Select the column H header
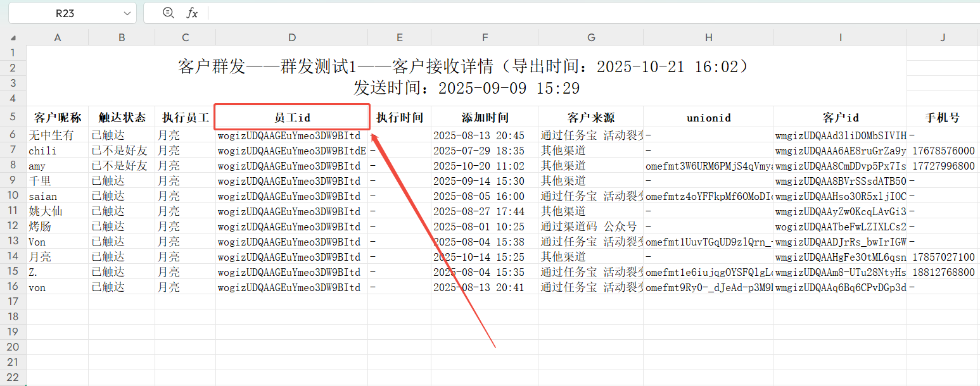The image size is (980, 386). pyautogui.click(x=708, y=38)
